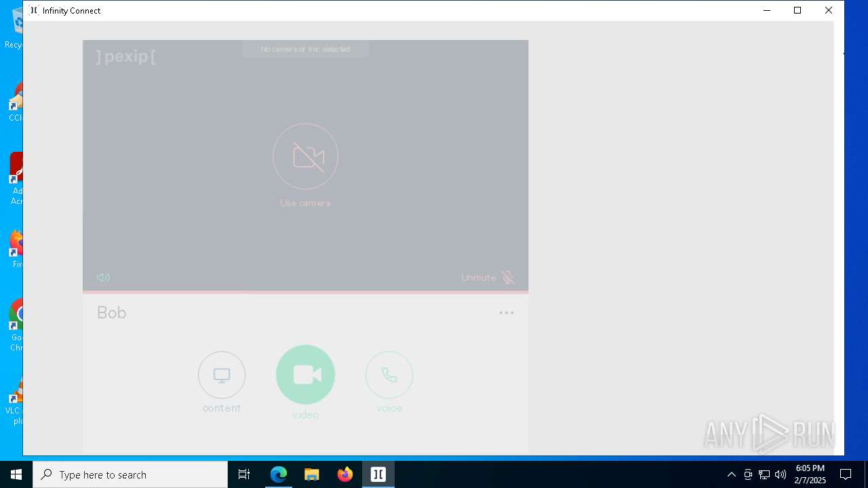Launch Firefox from the taskbar

pos(345,474)
